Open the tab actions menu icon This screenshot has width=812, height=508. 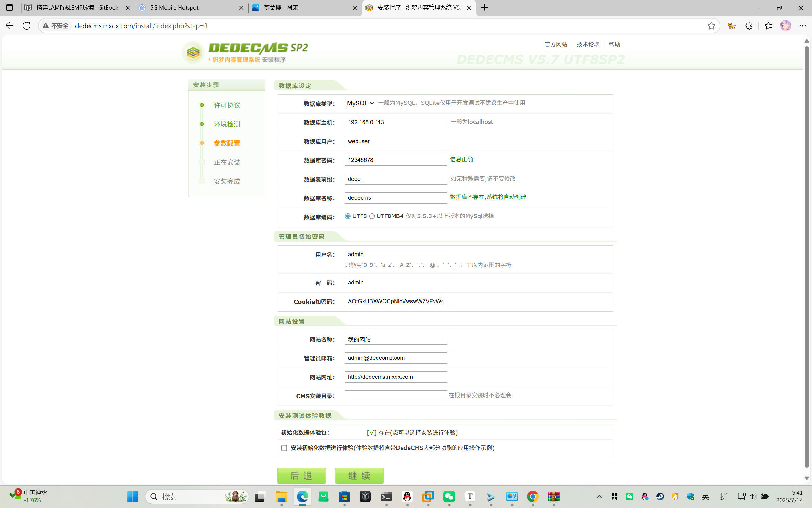coord(10,8)
